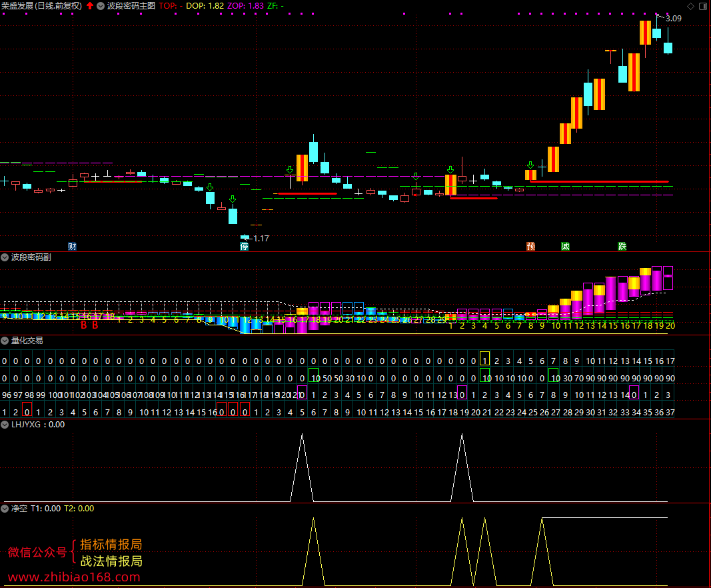Click the 波段密码副 panel title
This screenshot has height=588, width=711.
coord(31,257)
